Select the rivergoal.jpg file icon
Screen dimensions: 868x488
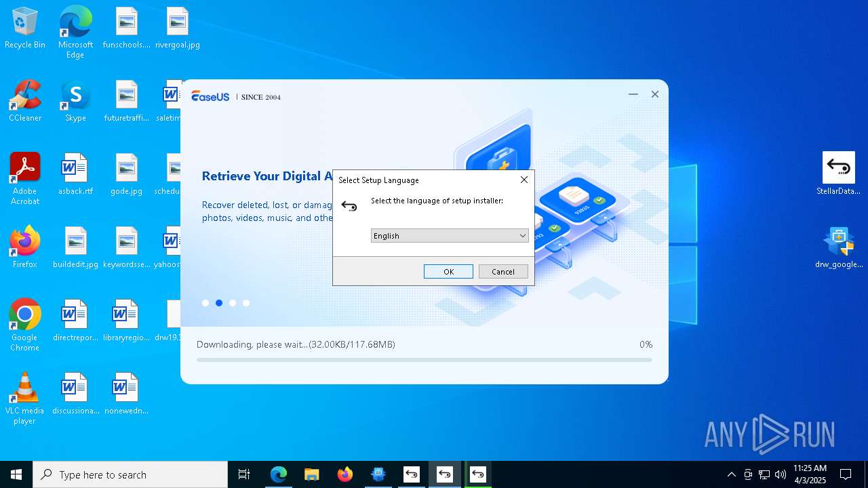click(x=177, y=28)
